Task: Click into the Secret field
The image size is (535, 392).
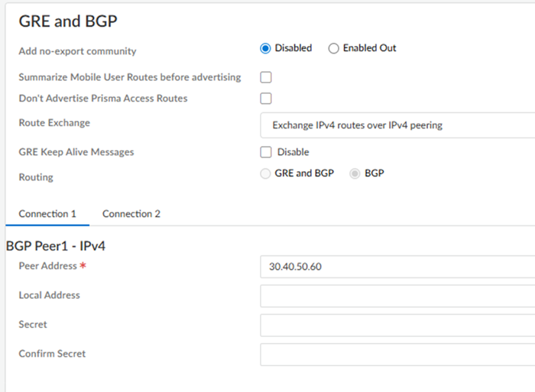Action: (397, 326)
